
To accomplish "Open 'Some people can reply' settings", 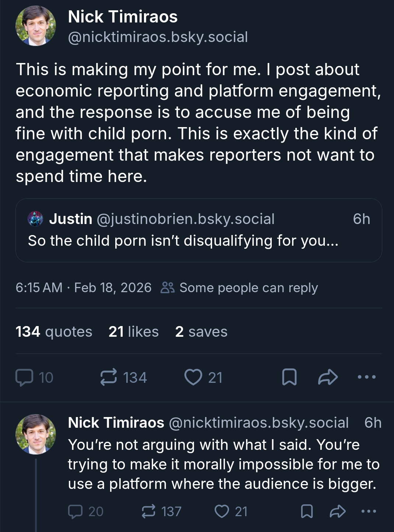I will click(x=239, y=288).
